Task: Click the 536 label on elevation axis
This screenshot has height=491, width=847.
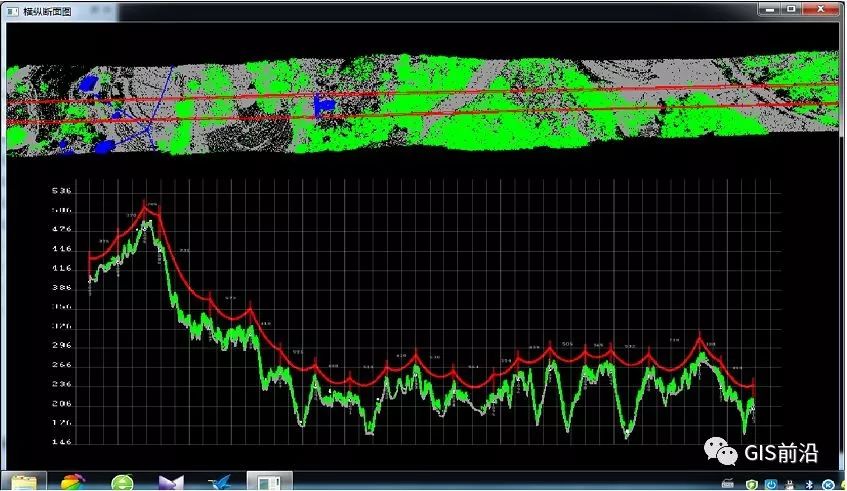Action: (x=61, y=191)
